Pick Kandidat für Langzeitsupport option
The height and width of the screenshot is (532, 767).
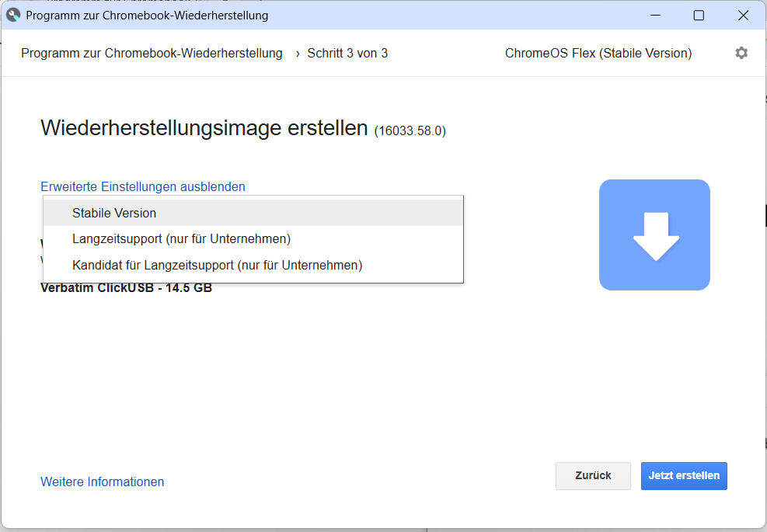click(217, 265)
